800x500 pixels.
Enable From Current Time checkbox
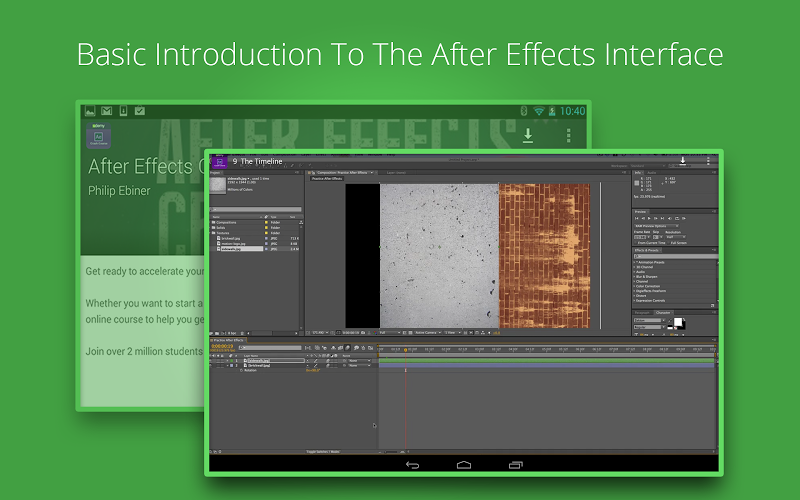[x=635, y=243]
